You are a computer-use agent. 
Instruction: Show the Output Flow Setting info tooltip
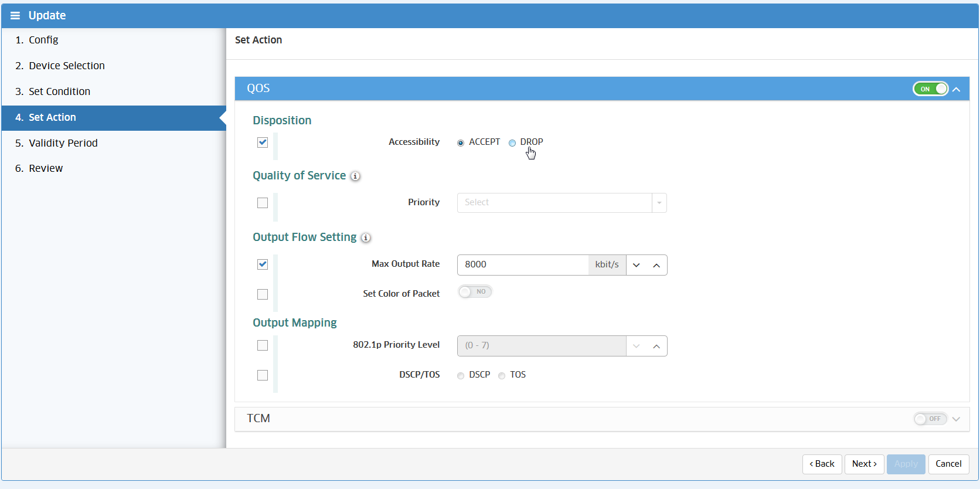pyautogui.click(x=366, y=237)
